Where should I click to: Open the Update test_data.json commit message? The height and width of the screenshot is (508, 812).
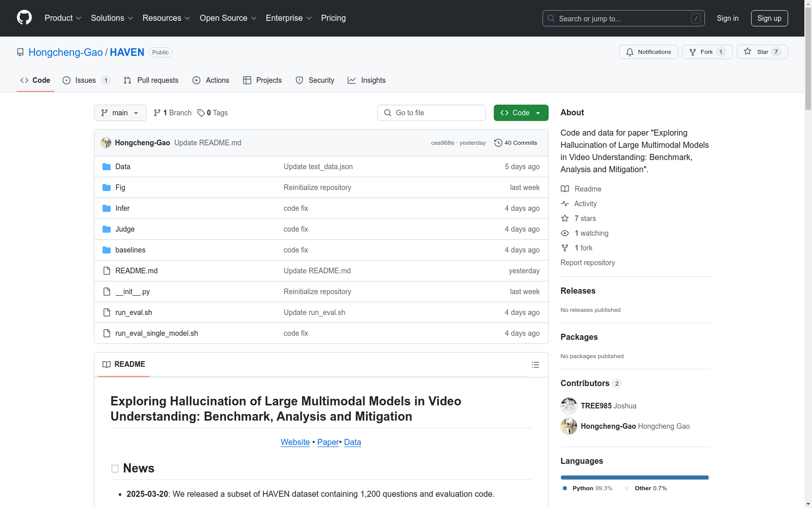click(x=318, y=167)
